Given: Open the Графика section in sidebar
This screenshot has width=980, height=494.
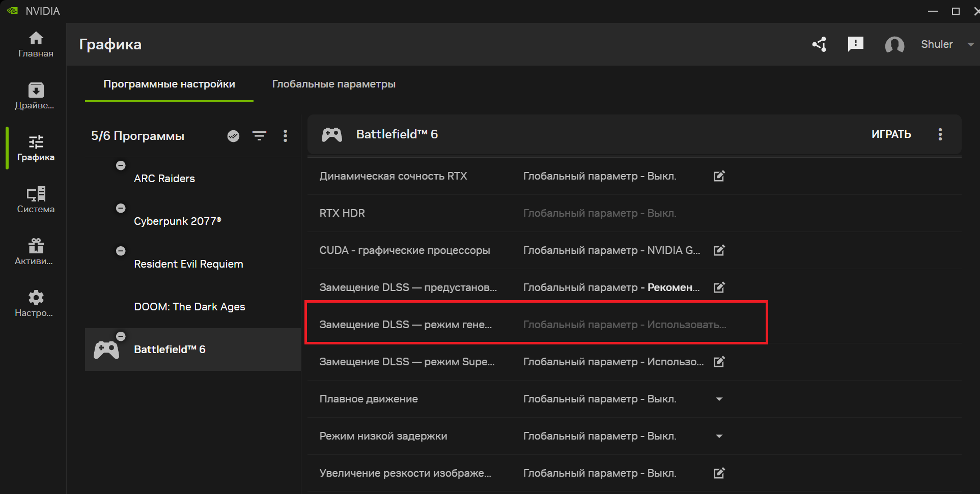Looking at the screenshot, I should click(x=36, y=148).
